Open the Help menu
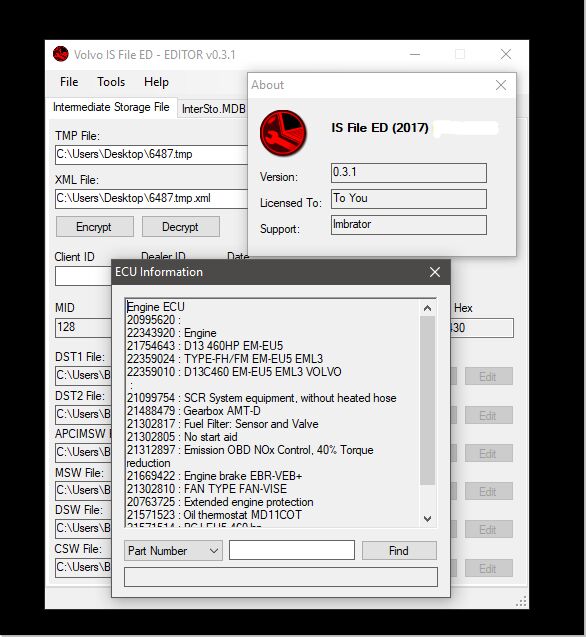This screenshot has height=637, width=586. (x=156, y=82)
